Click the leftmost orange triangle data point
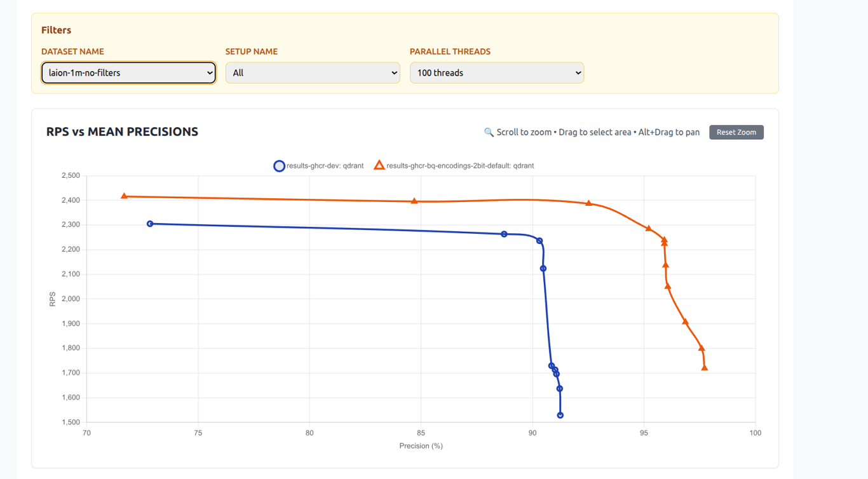868x479 pixels. point(124,196)
